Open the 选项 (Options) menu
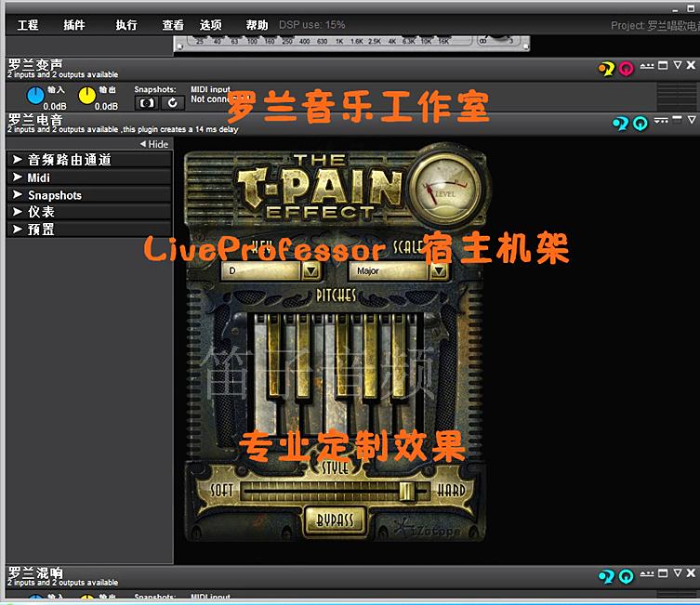This screenshot has height=605, width=700. [x=211, y=25]
